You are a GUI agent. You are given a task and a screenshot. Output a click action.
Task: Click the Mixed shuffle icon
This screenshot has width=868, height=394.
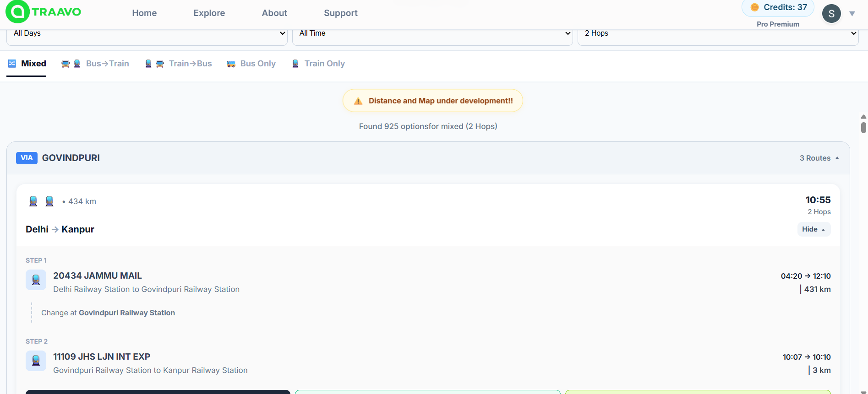point(12,64)
